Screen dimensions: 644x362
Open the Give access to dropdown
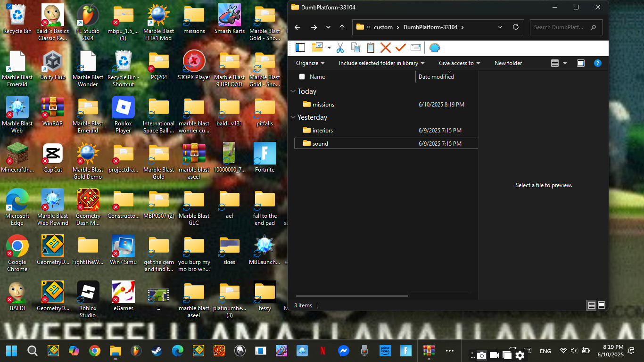pos(459,63)
